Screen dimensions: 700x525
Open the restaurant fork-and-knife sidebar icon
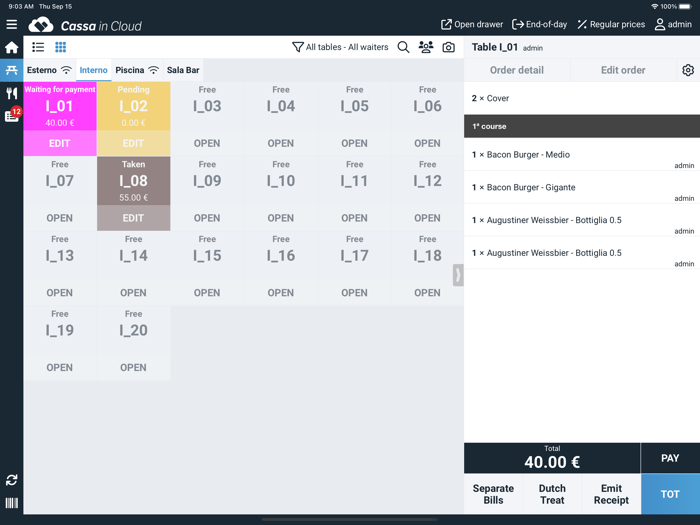[12, 93]
